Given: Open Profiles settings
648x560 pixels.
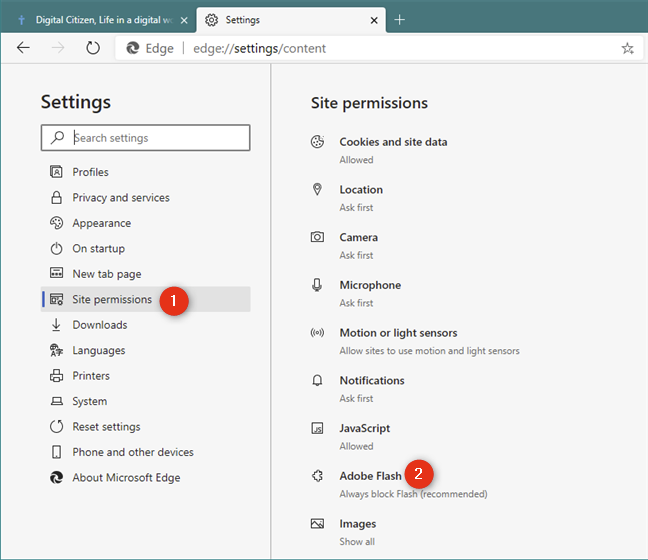Looking at the screenshot, I should tap(91, 172).
